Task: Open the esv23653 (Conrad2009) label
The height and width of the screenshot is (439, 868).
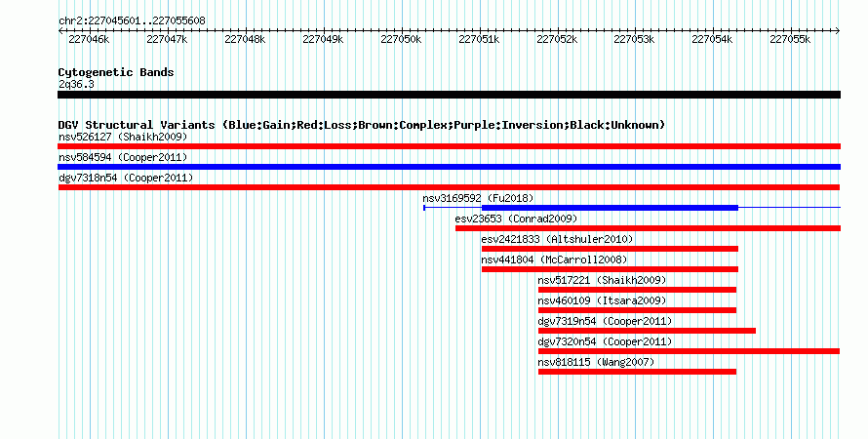Action: click(516, 219)
